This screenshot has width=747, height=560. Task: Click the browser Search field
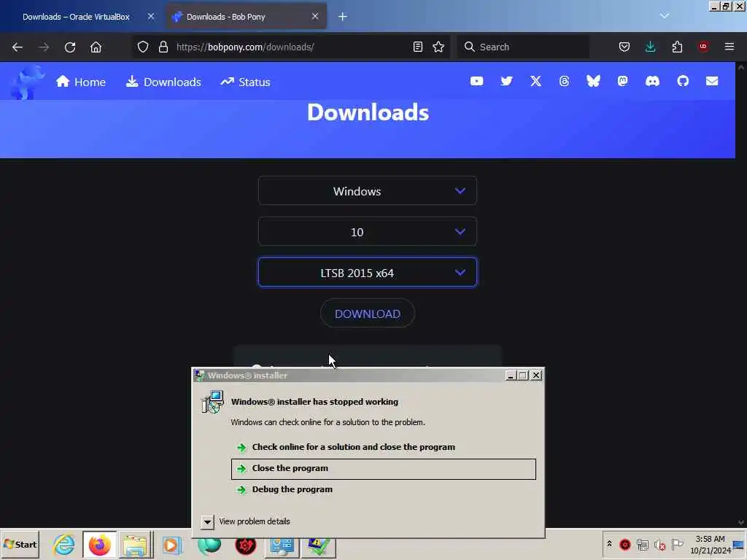[522, 47]
